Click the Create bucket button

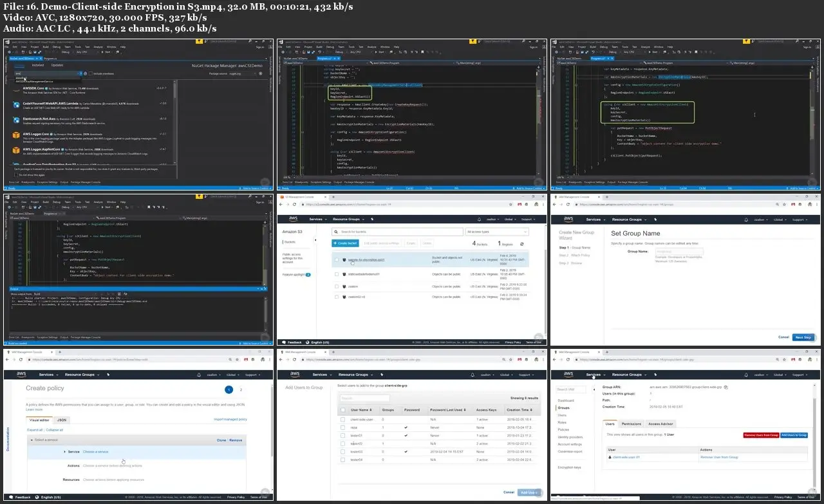(x=345, y=243)
